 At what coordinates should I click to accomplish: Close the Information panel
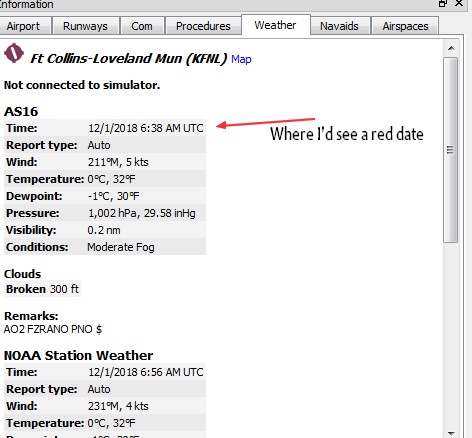click(x=459, y=3)
